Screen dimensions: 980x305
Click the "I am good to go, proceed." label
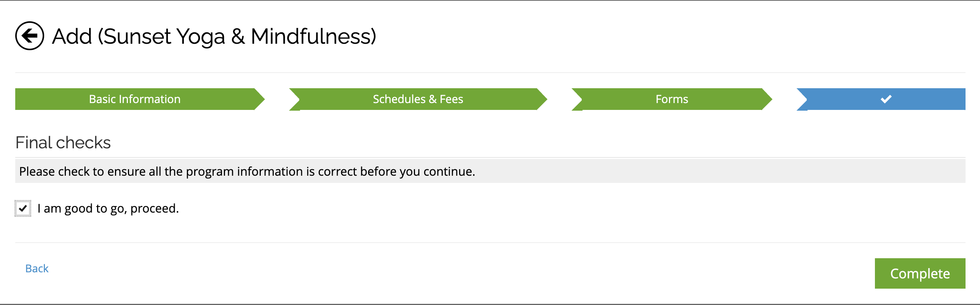coord(108,208)
